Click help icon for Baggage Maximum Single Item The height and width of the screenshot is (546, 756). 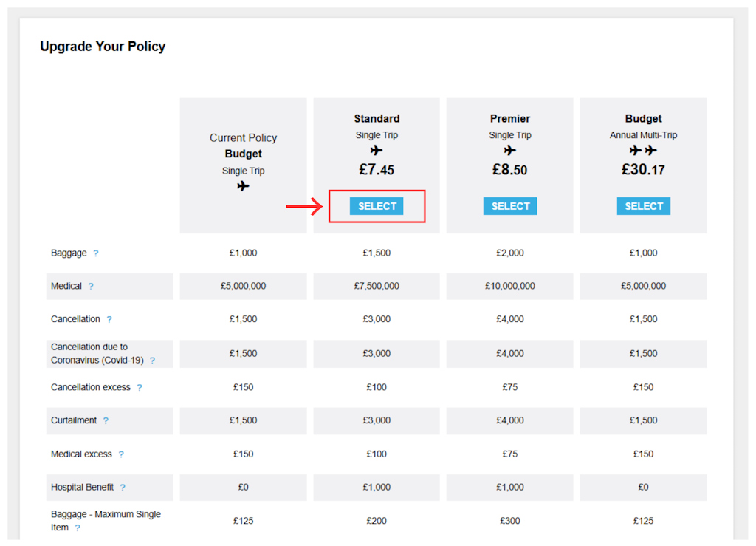(78, 528)
